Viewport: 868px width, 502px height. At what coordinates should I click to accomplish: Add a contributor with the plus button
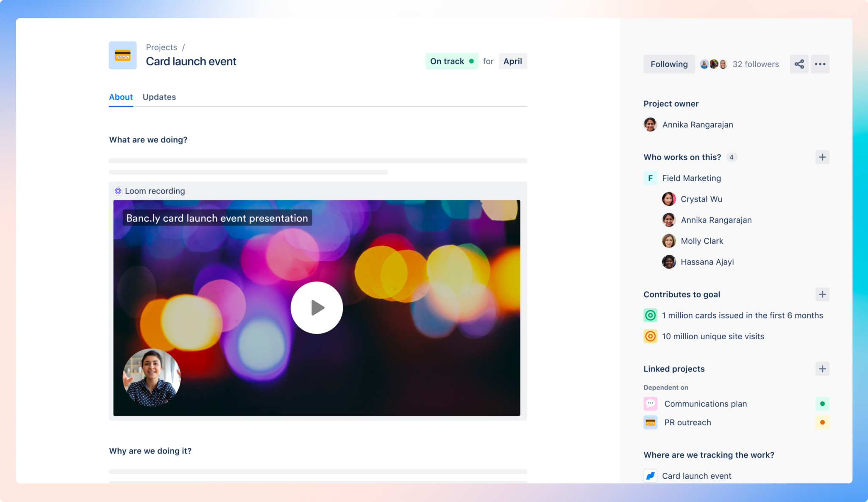822,157
